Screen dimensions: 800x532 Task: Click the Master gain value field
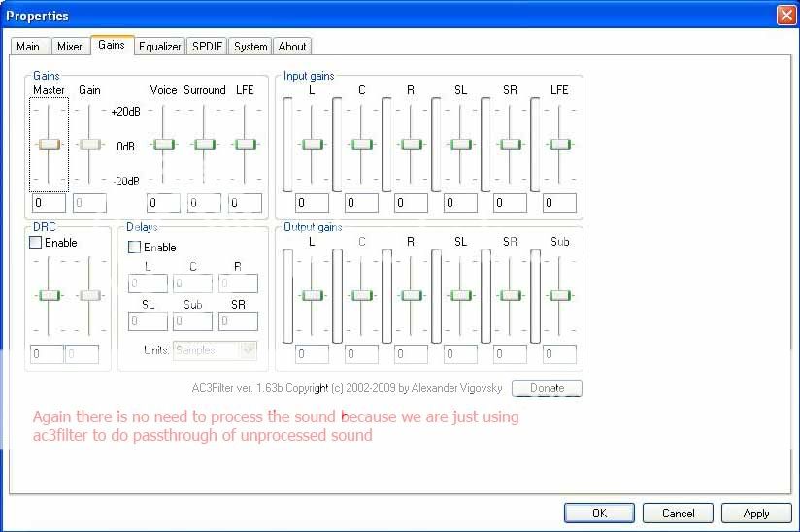coord(49,203)
